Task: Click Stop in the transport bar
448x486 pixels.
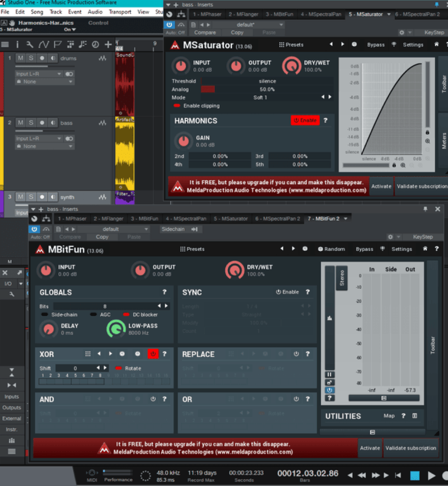Action: point(415,475)
